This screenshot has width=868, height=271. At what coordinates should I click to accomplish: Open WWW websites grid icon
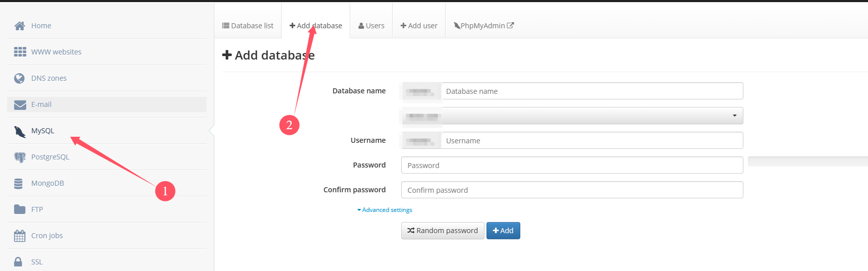click(20, 52)
